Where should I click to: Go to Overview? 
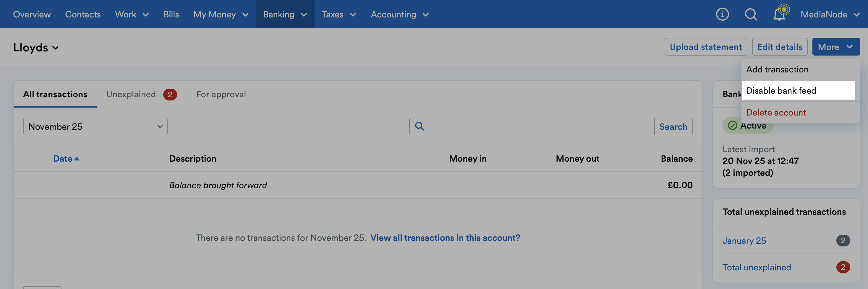pos(32,14)
